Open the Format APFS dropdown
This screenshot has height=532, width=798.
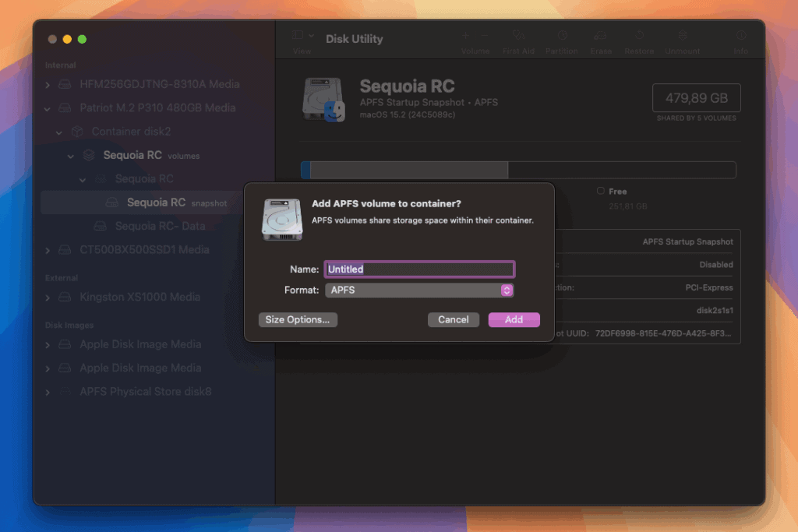click(x=419, y=291)
